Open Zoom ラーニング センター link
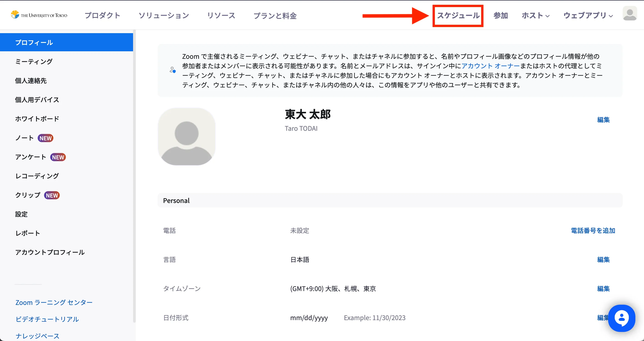 54,302
